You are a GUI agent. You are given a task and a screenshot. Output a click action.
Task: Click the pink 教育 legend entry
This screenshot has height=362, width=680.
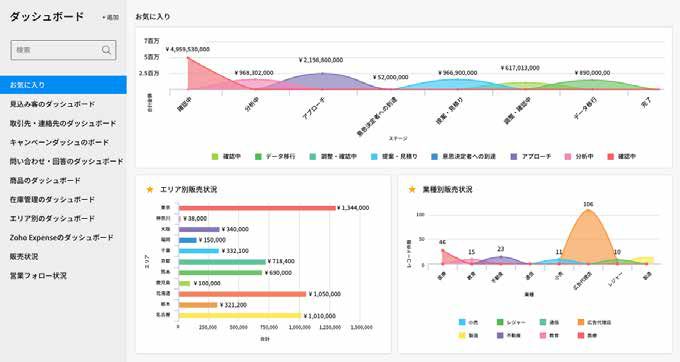(x=549, y=335)
